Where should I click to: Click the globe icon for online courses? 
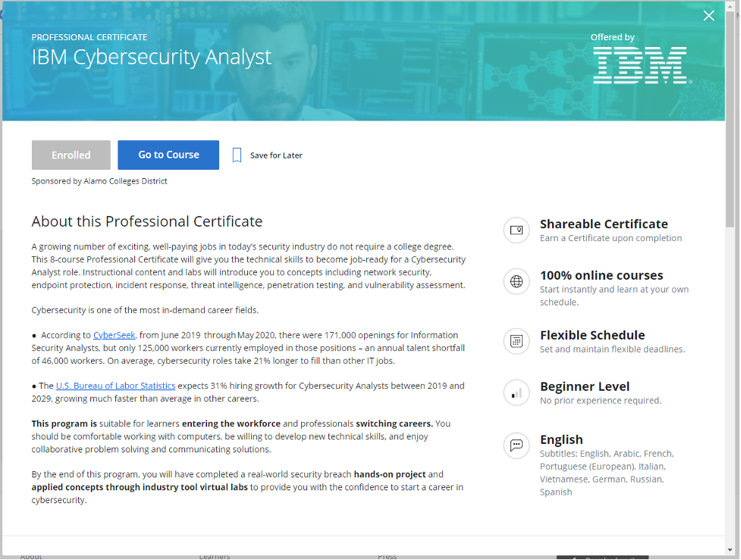coord(517,282)
